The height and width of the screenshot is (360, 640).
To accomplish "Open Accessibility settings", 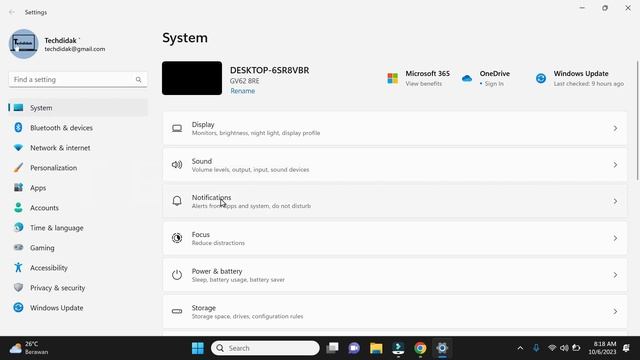I will tap(78, 268).
